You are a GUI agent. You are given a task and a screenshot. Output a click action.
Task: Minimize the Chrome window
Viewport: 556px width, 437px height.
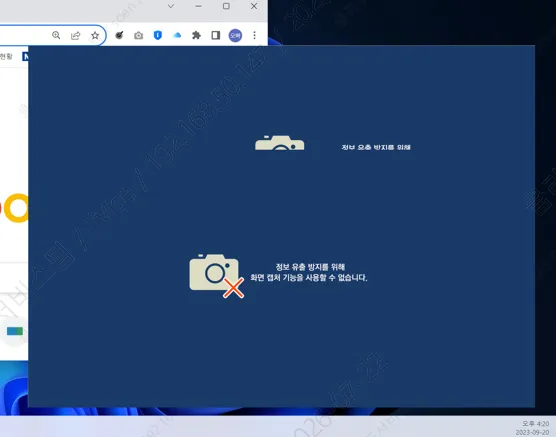pyautogui.click(x=198, y=6)
